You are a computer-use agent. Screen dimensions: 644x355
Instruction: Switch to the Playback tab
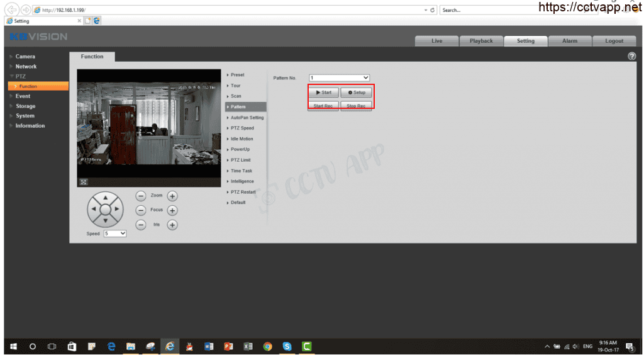click(481, 41)
